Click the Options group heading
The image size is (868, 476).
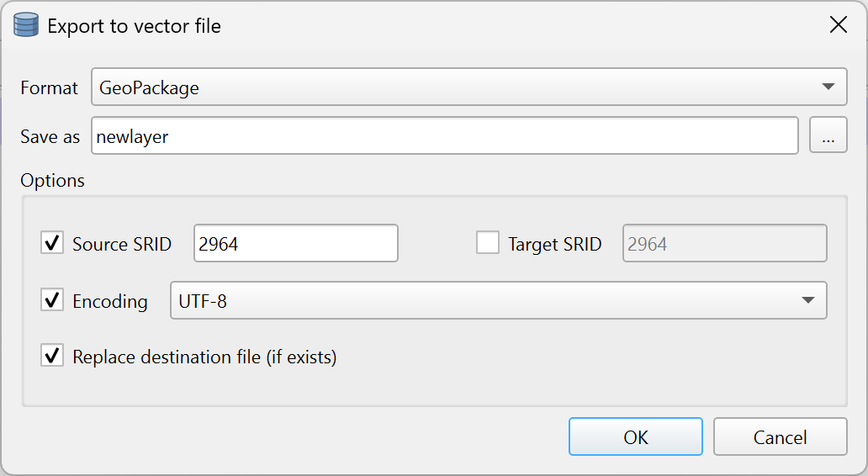[52, 180]
